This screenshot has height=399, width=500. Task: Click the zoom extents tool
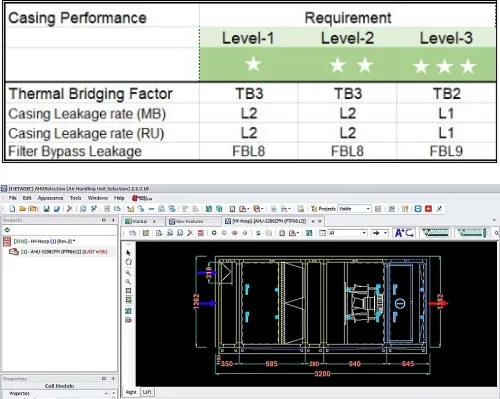(x=128, y=291)
